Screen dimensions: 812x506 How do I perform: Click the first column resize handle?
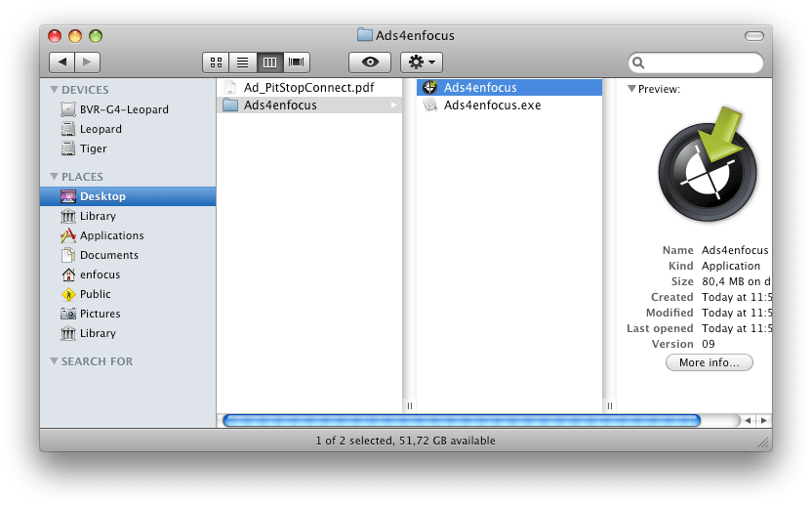tap(410, 406)
